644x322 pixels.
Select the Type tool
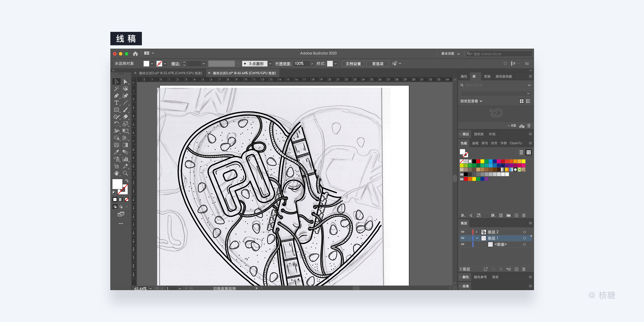[x=116, y=103]
